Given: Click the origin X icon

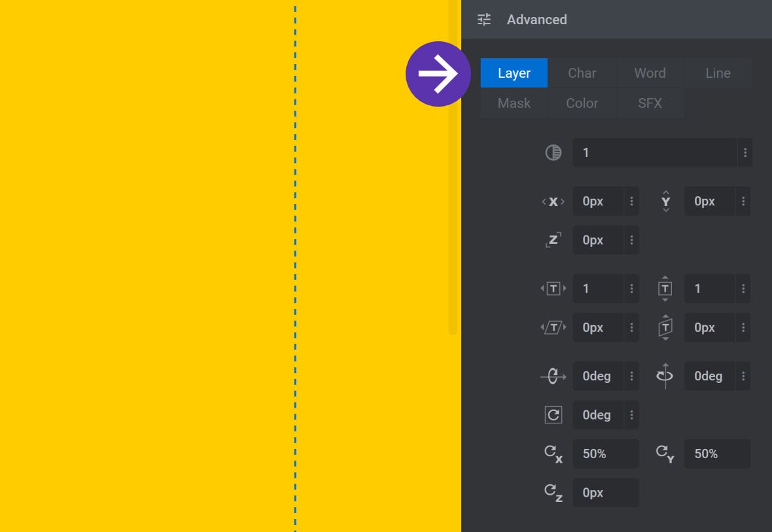Looking at the screenshot, I should point(553,454).
